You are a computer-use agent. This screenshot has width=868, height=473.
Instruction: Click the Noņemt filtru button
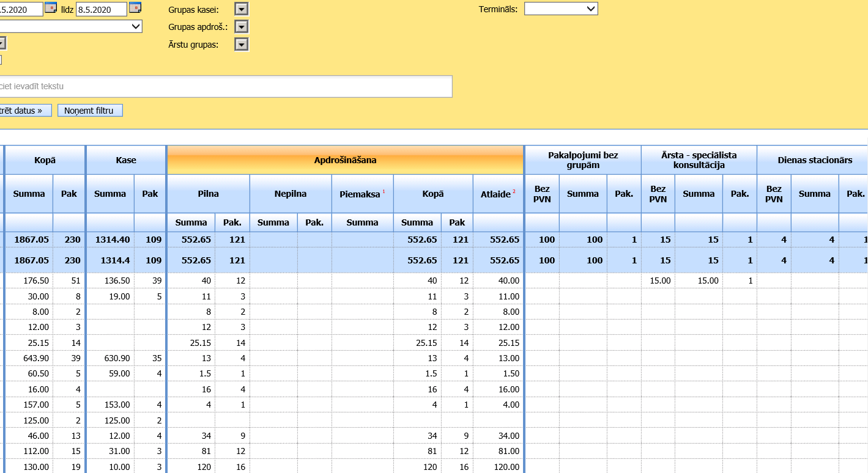(90, 111)
